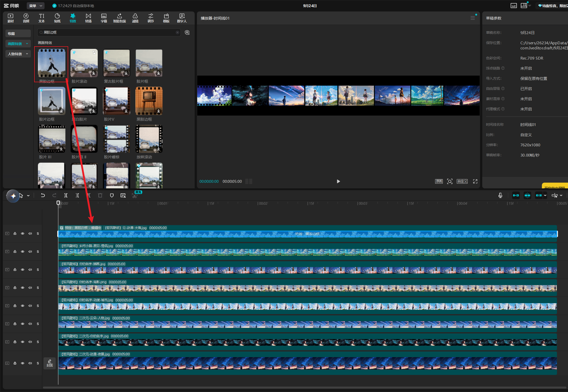Click the 自定义 ratio button in player
568x392 pixels.
(462, 181)
